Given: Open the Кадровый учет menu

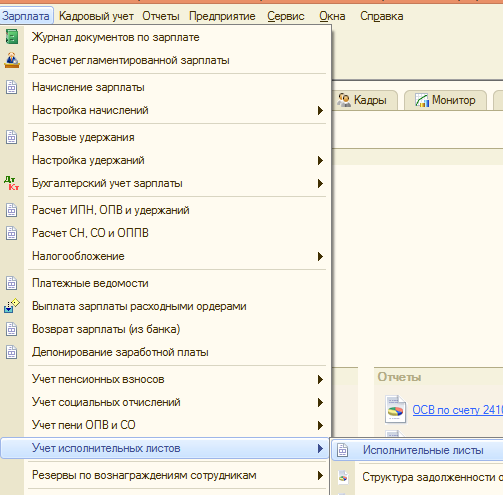Looking at the screenshot, I should [x=96, y=16].
